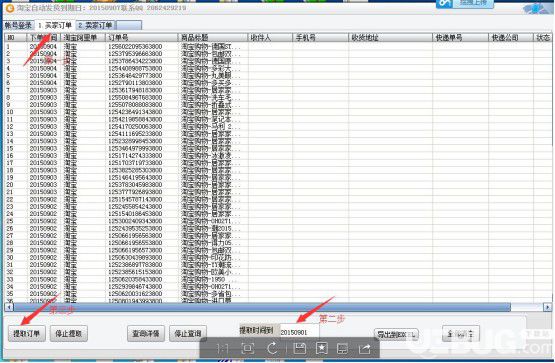This screenshot has width=555, height=363.
Task: Click the 停止提取 button
Action: 69,333
